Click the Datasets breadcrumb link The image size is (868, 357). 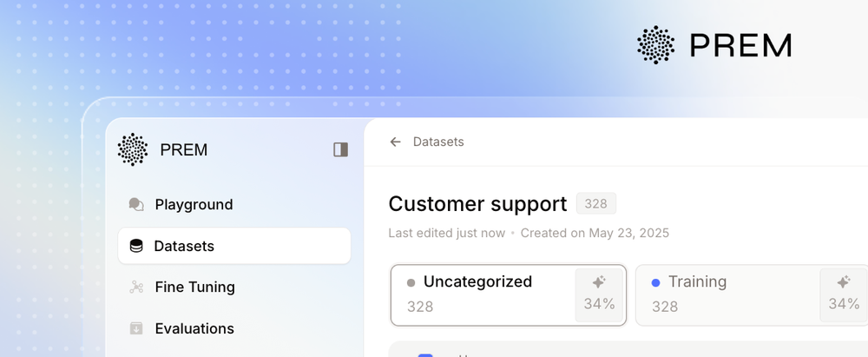[x=438, y=142]
